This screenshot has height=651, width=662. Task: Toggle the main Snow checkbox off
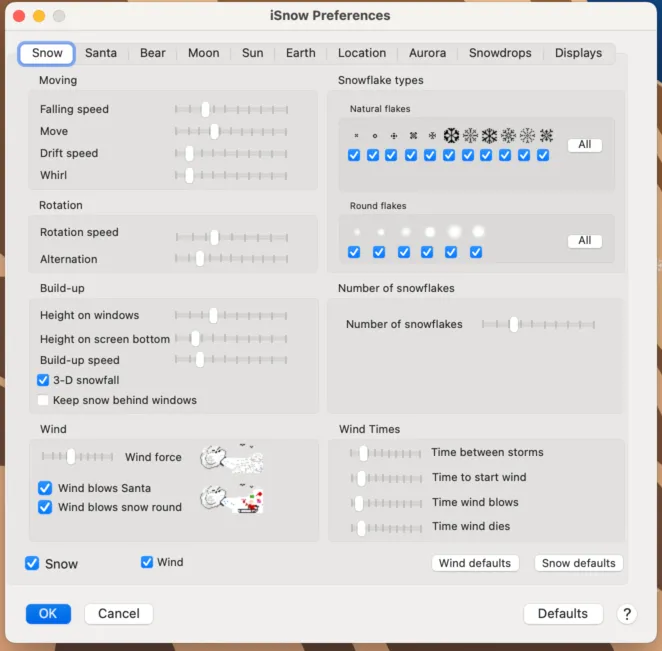(x=33, y=564)
